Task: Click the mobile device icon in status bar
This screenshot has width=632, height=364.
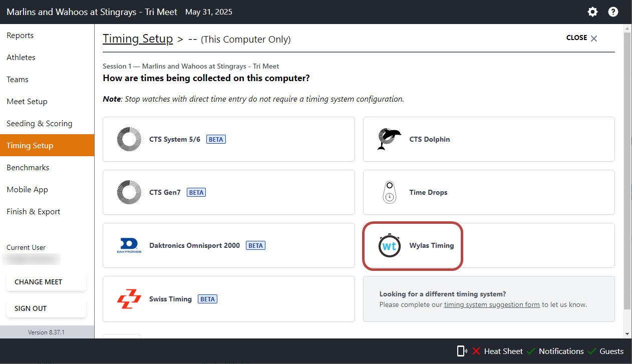Action: pyautogui.click(x=461, y=351)
